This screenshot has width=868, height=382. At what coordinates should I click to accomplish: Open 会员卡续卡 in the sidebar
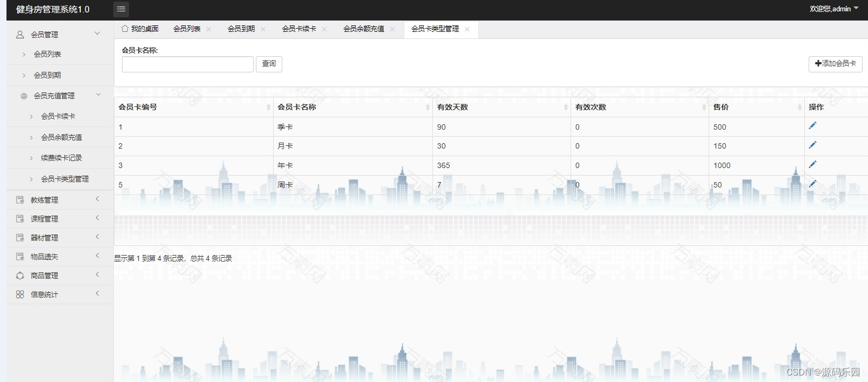click(58, 116)
